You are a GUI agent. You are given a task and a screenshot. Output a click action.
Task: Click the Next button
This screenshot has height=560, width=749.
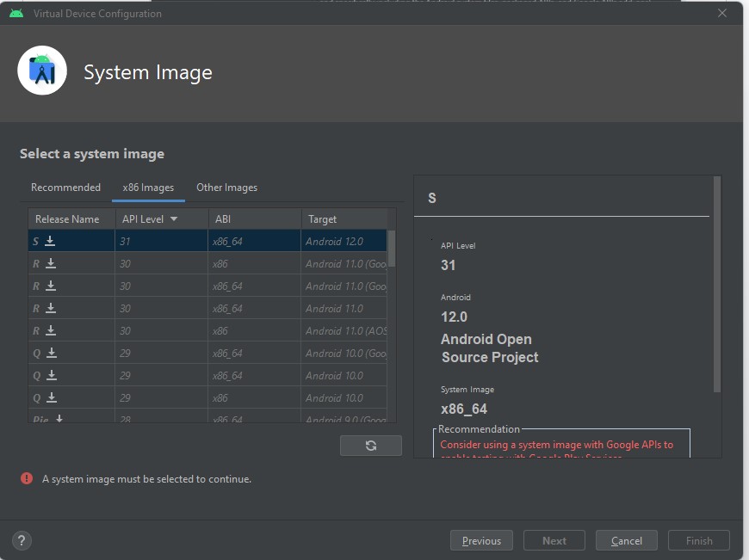[554, 540]
